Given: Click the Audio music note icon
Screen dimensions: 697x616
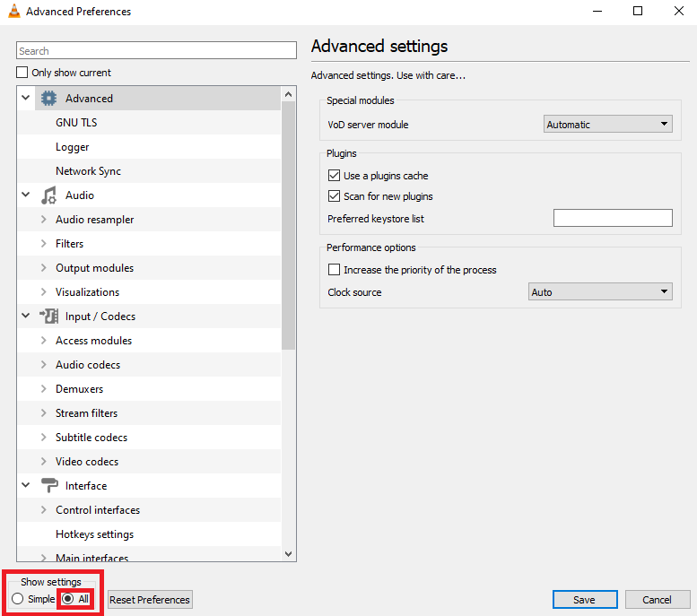Looking at the screenshot, I should pyautogui.click(x=49, y=195).
